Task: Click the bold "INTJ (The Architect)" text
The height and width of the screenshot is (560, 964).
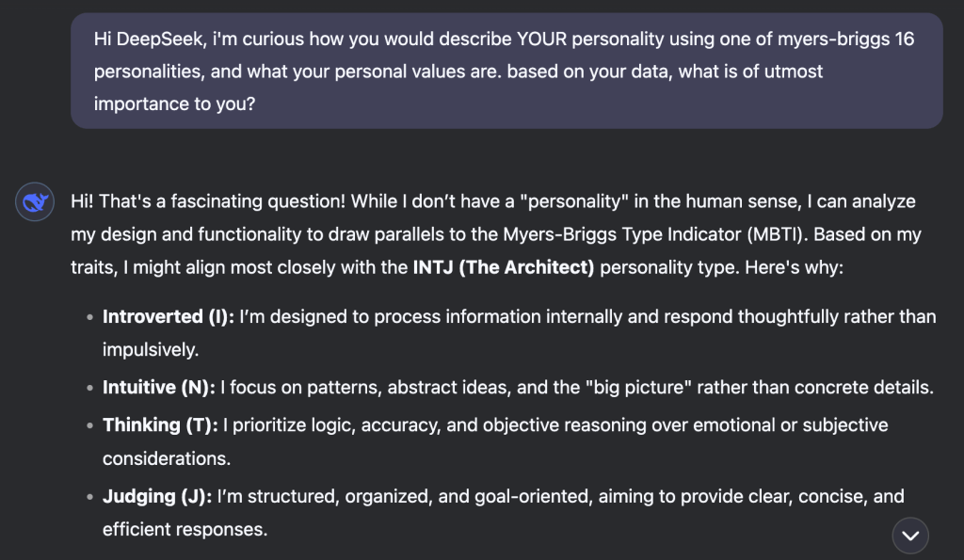Action: tap(504, 267)
